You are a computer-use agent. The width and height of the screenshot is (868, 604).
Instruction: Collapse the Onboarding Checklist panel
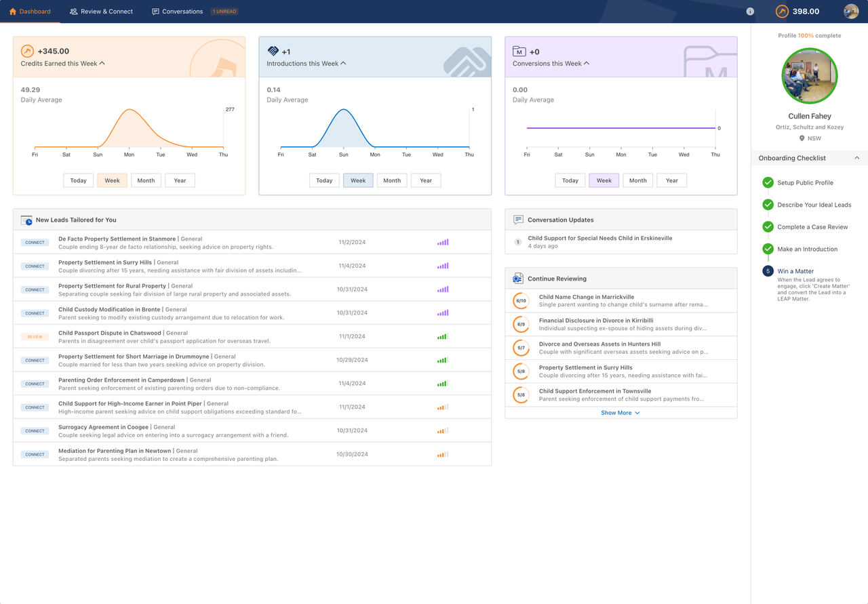pyautogui.click(x=856, y=157)
